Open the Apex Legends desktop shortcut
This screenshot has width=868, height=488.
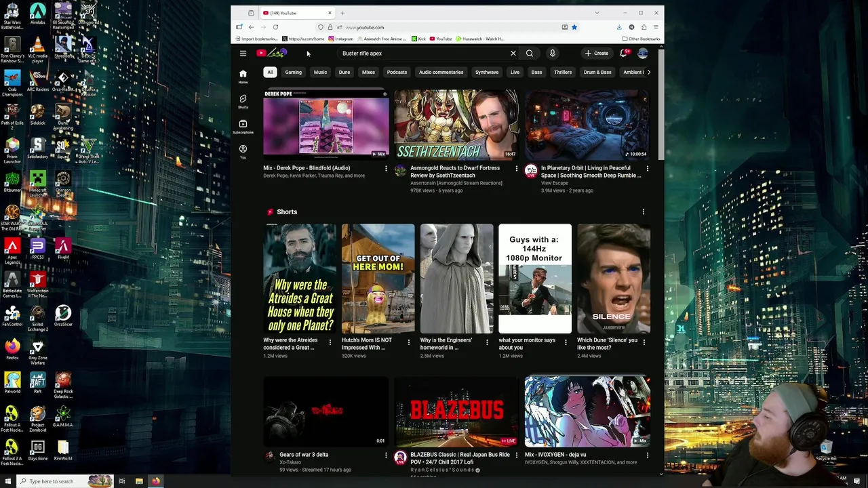coord(12,251)
